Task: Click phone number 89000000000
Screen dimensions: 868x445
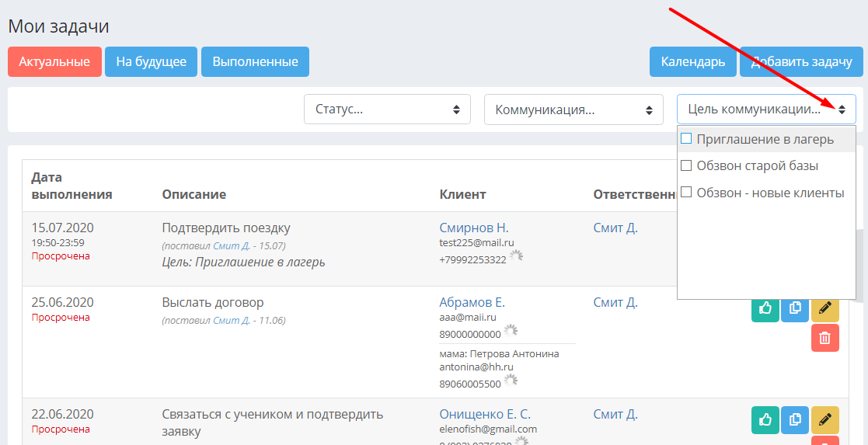Action: (x=470, y=334)
